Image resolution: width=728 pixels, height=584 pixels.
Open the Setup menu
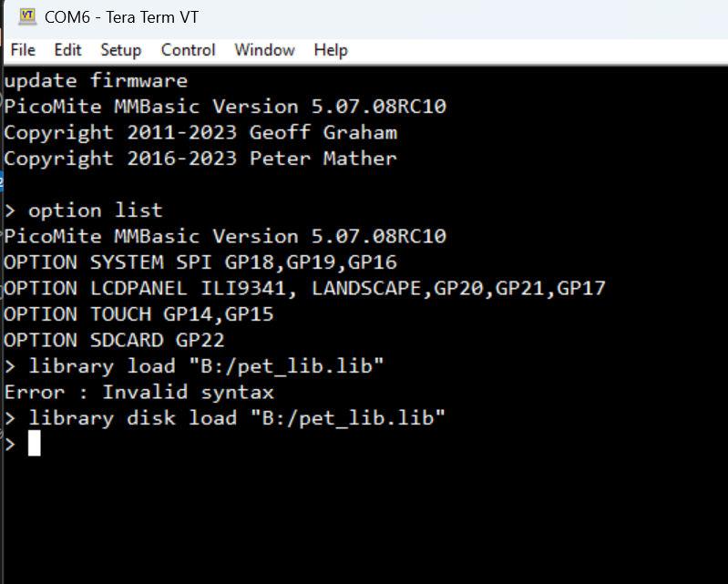(x=120, y=50)
